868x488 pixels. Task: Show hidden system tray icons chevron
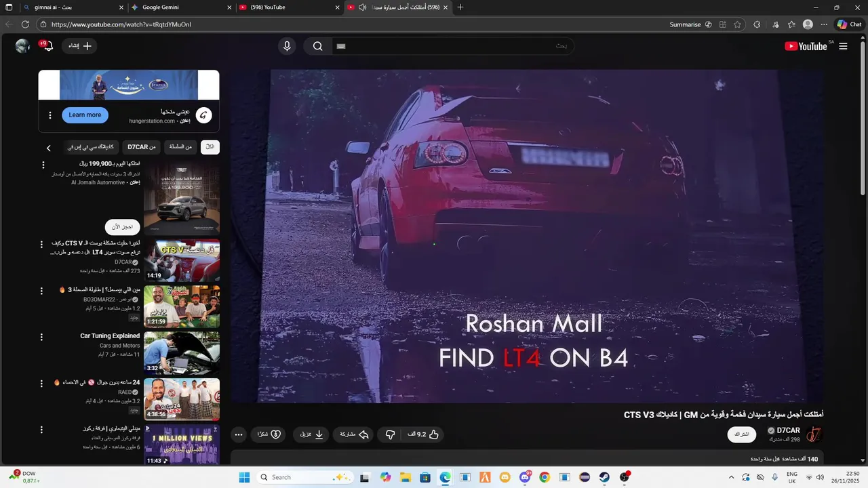click(x=731, y=477)
